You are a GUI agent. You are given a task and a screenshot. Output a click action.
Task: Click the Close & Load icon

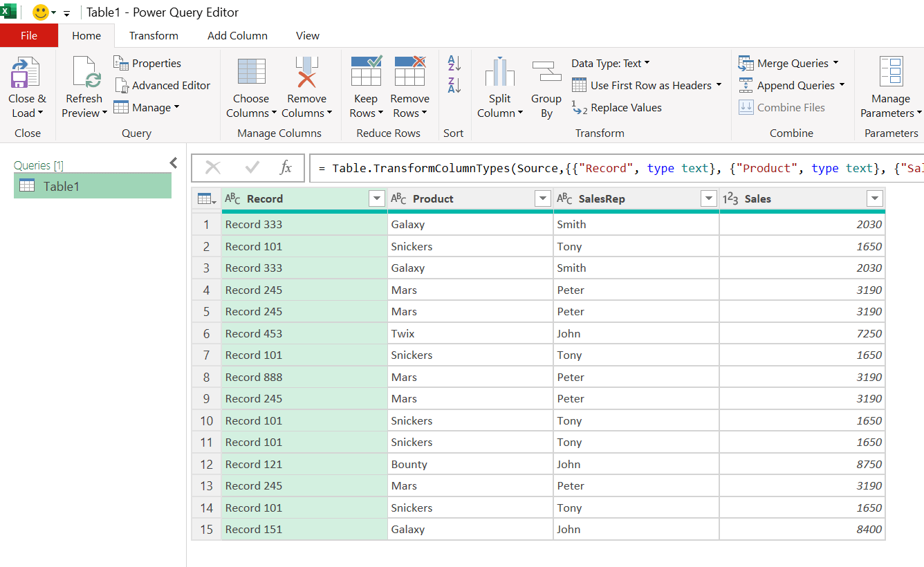tap(26, 73)
